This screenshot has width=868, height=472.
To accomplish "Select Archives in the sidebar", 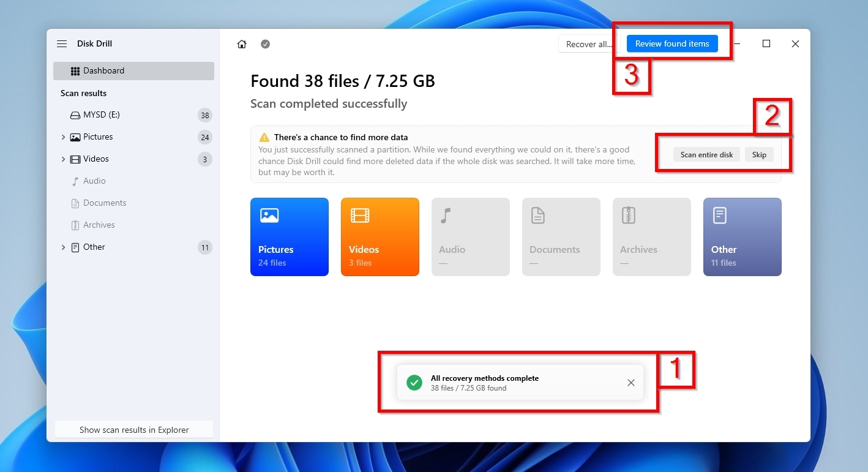I will pyautogui.click(x=99, y=225).
